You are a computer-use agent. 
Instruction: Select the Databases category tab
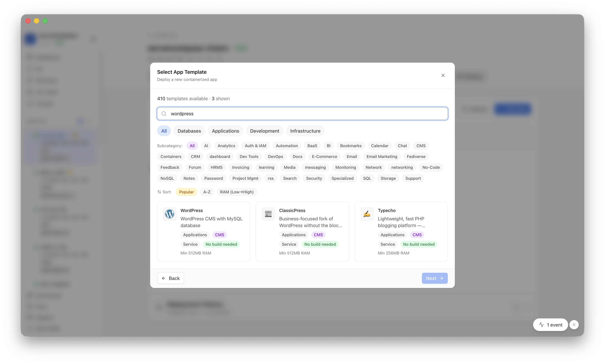coord(189,131)
